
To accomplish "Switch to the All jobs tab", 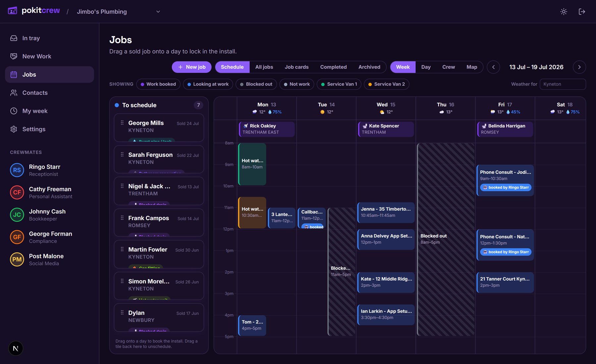I will pyautogui.click(x=264, y=67).
